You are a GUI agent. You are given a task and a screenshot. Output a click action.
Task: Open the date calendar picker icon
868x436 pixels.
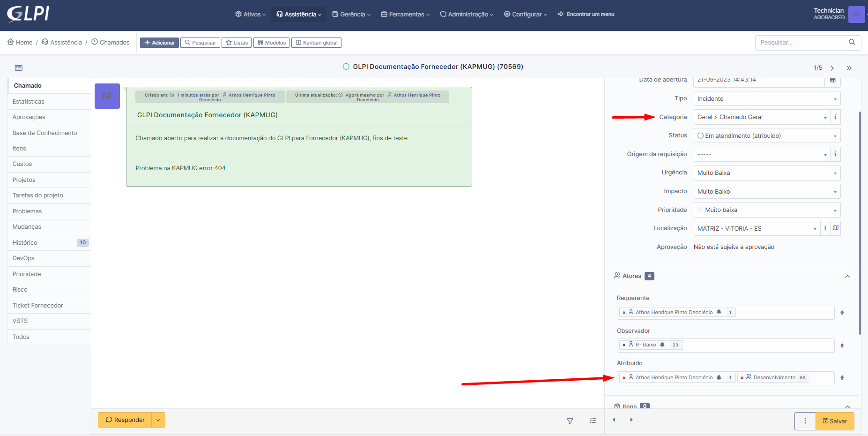[x=832, y=81]
